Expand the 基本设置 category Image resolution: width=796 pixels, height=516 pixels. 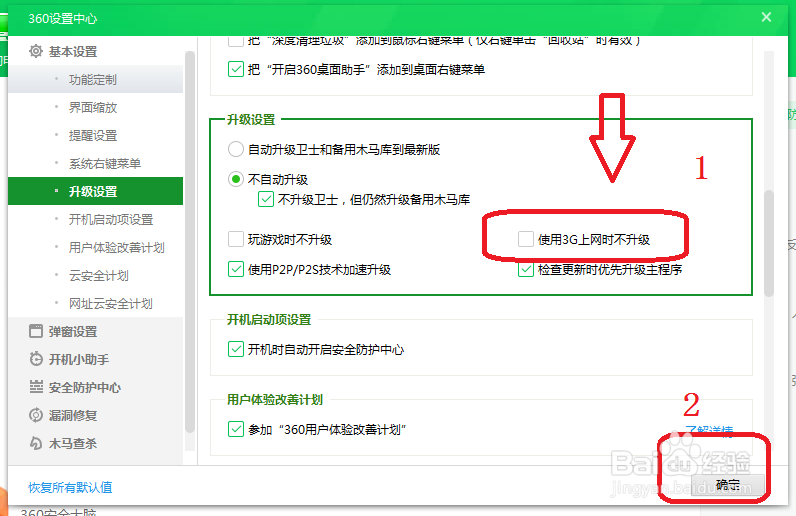point(95,51)
